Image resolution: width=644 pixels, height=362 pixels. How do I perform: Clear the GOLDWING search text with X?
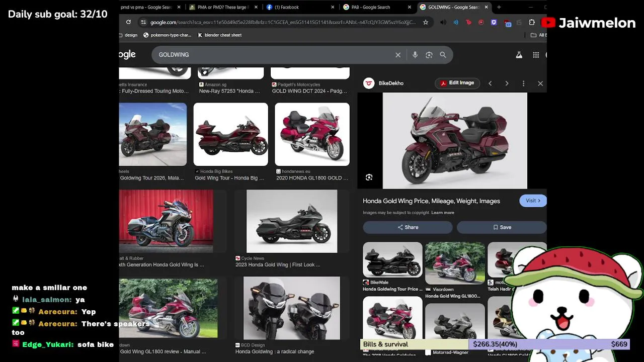(x=398, y=55)
